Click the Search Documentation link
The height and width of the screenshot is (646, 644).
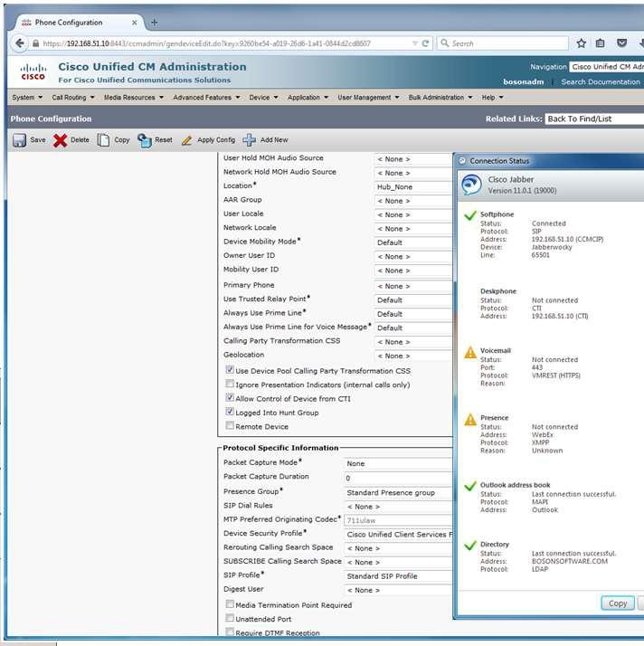pyautogui.click(x=601, y=82)
